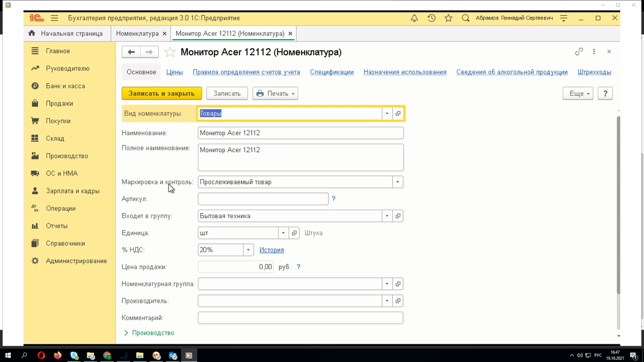Open notifications bell

click(414, 18)
